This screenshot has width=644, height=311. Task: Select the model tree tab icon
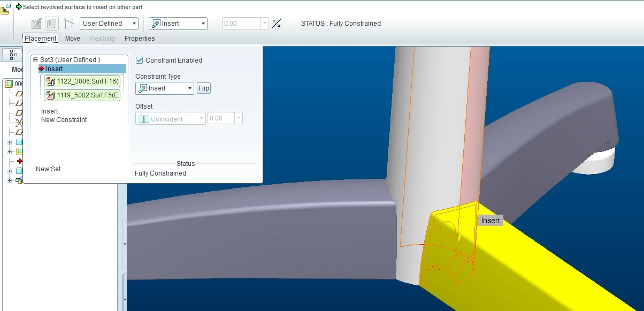pos(13,55)
